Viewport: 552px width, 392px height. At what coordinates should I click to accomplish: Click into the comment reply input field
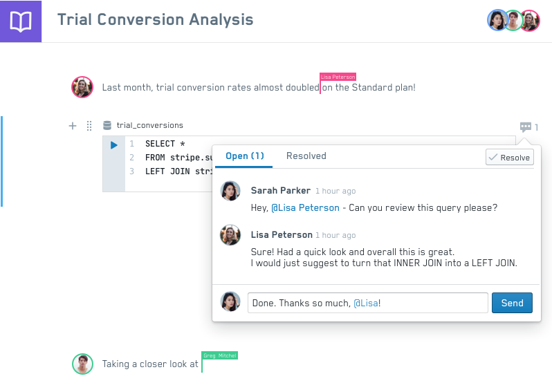tap(367, 303)
